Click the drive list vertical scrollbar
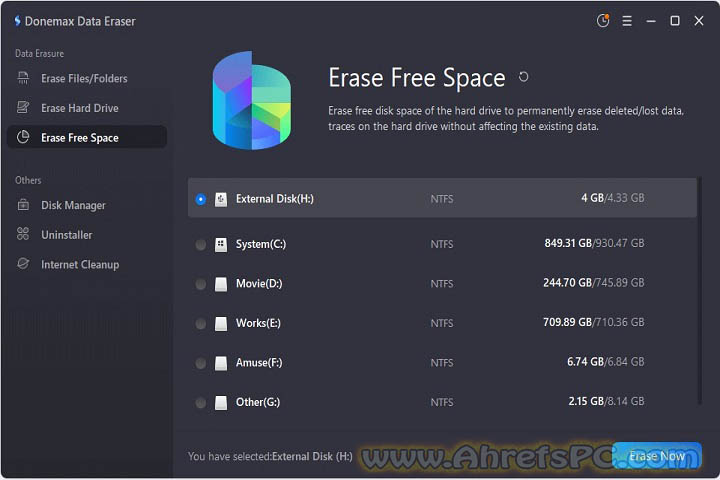 point(700,291)
